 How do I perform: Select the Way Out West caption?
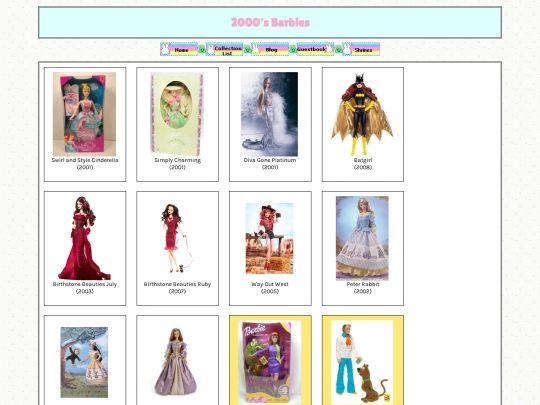270,288
